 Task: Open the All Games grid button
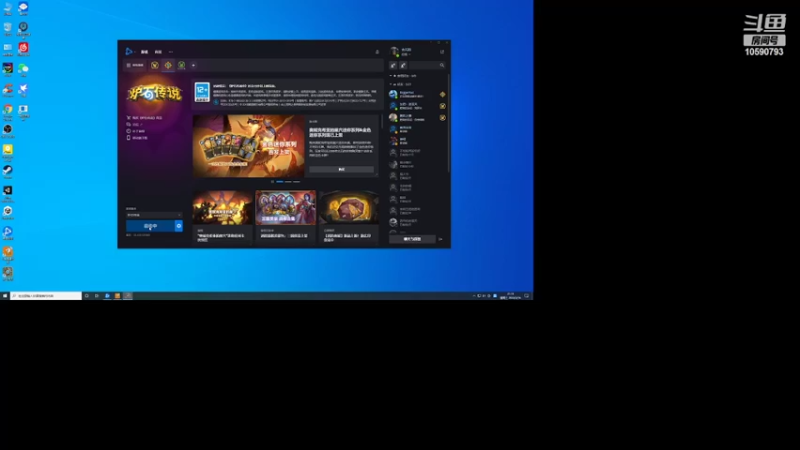tap(135, 65)
